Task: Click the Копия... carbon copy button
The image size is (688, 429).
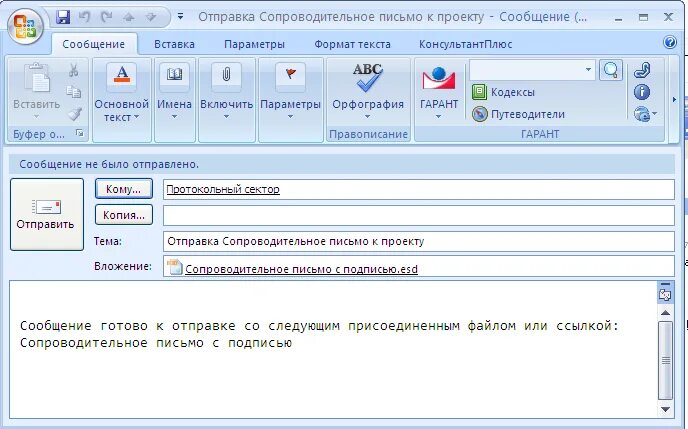Action: coord(124,215)
